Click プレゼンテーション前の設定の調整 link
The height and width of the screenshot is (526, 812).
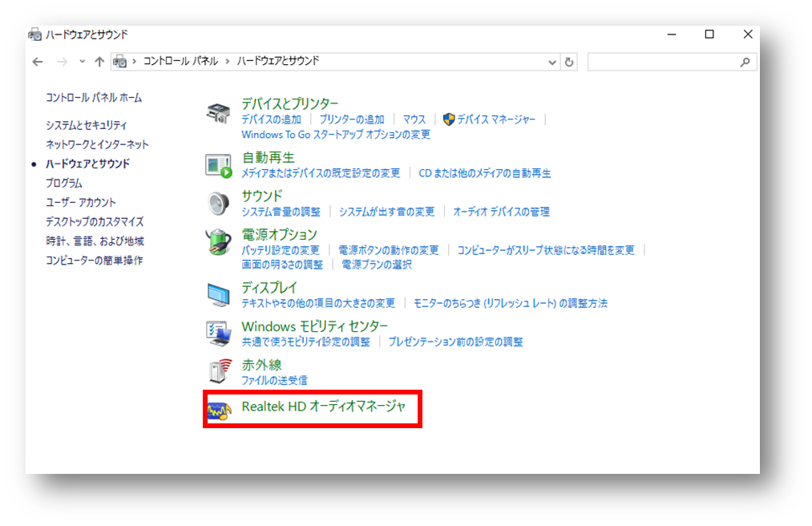pos(456,342)
